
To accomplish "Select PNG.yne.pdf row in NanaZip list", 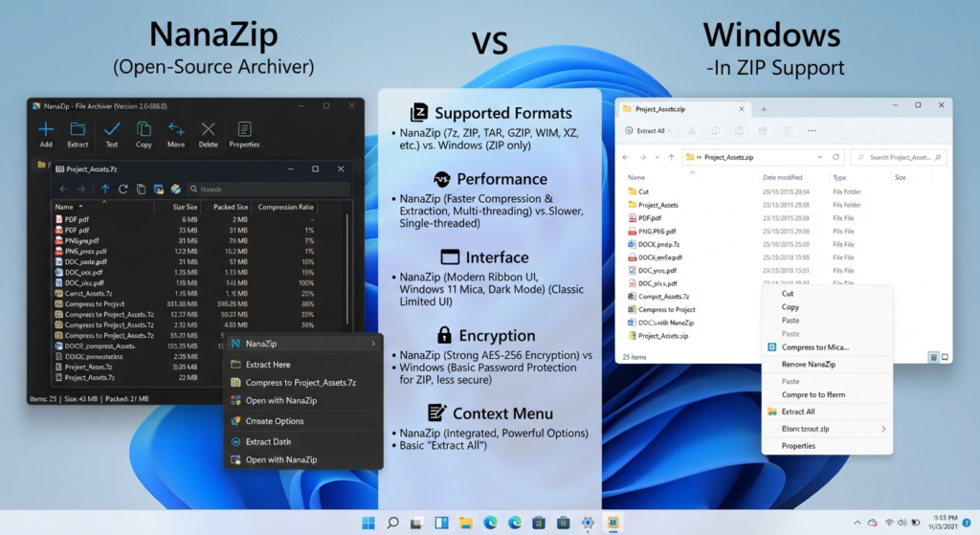I will pos(185,240).
